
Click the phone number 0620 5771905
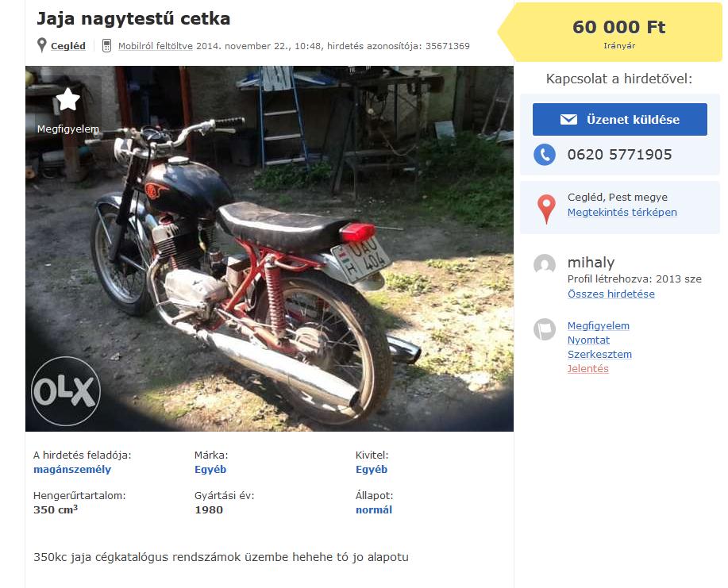619,155
